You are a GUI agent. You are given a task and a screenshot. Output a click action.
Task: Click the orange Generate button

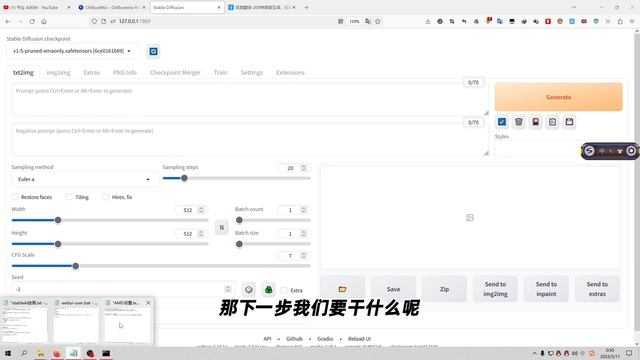[x=558, y=97]
